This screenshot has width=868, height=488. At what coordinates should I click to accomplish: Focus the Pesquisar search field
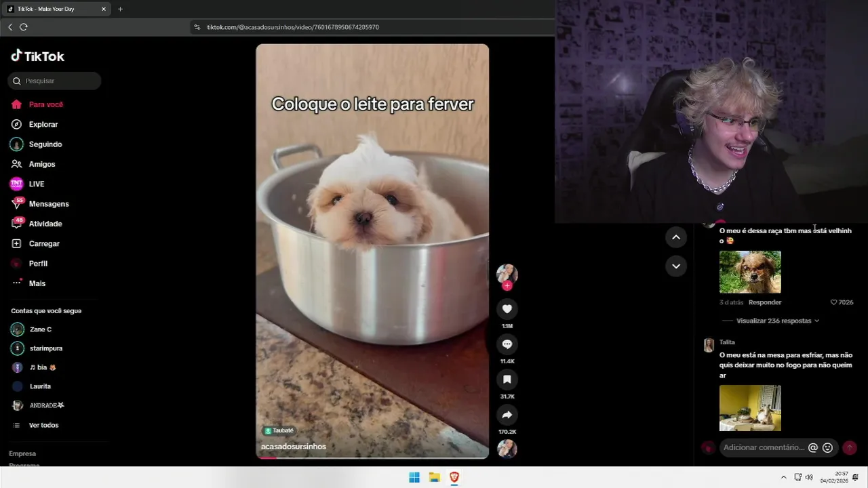(x=54, y=81)
